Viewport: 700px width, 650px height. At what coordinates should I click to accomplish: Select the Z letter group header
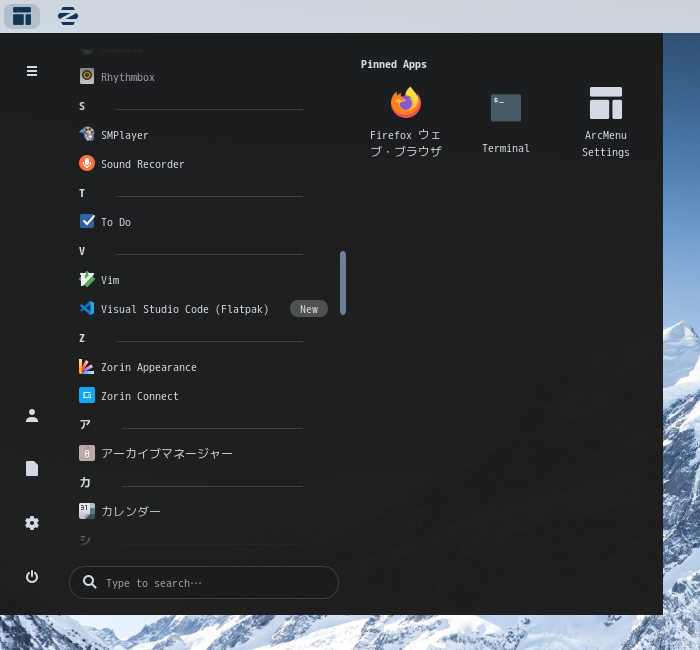click(82, 338)
